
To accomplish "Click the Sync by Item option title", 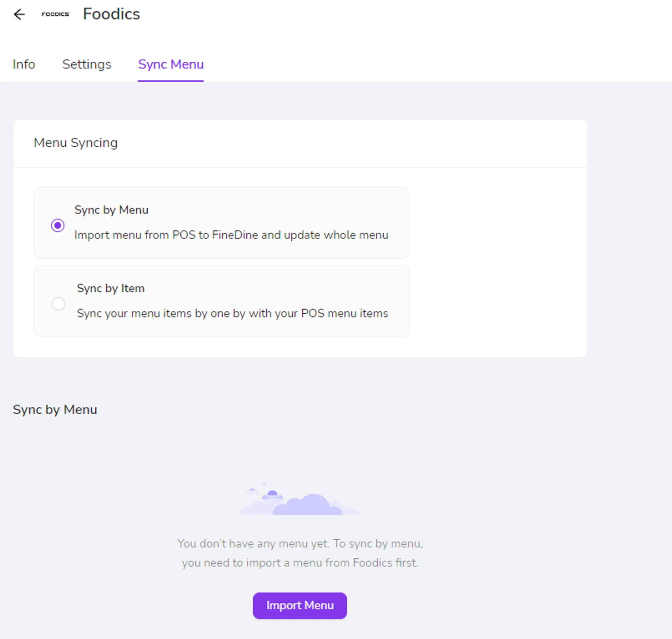I will point(111,288).
